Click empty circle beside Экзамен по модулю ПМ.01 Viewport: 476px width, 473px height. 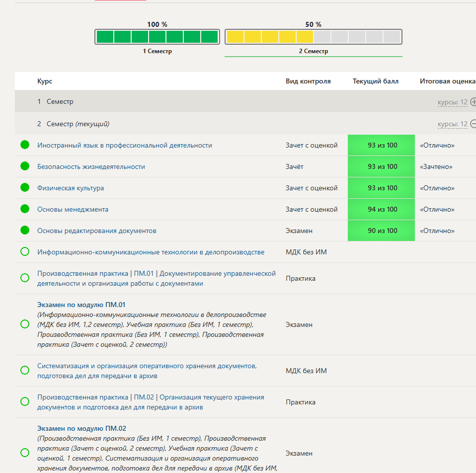(x=25, y=324)
